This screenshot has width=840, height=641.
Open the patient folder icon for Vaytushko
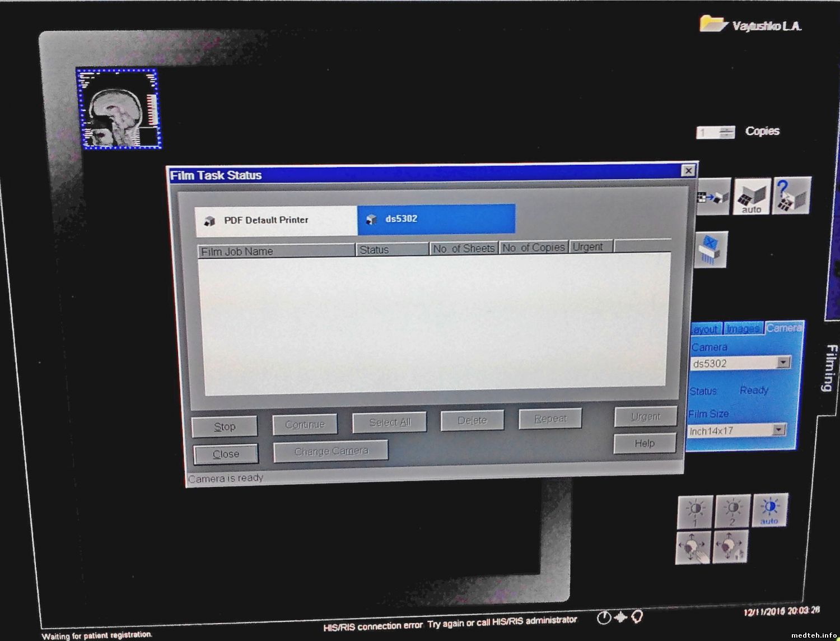pyautogui.click(x=712, y=24)
